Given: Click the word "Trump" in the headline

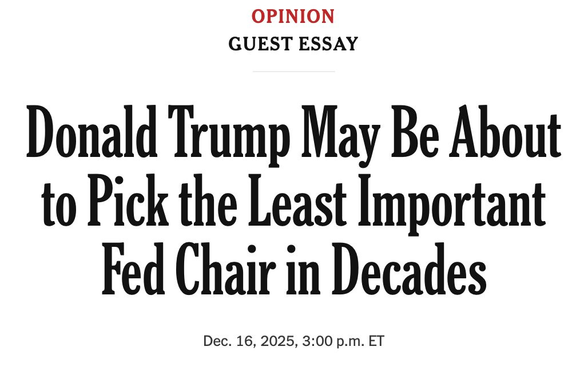Looking at the screenshot, I should click(228, 136).
